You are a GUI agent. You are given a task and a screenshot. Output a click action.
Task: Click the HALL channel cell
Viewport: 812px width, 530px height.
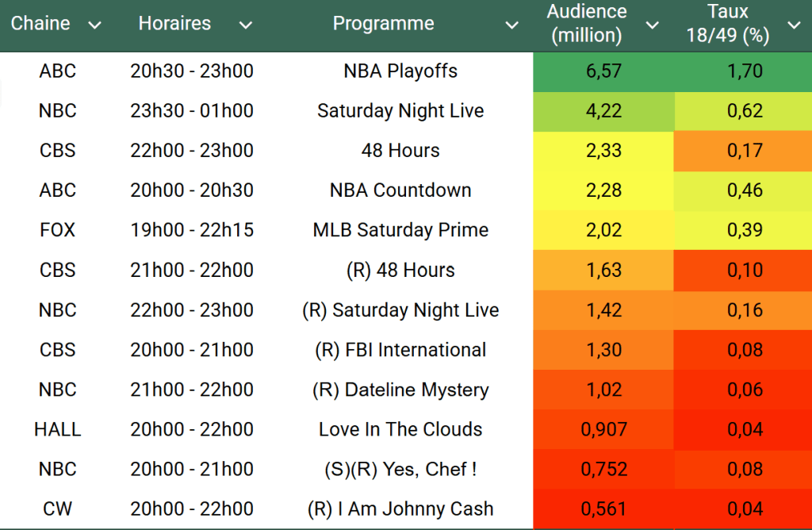click(58, 429)
